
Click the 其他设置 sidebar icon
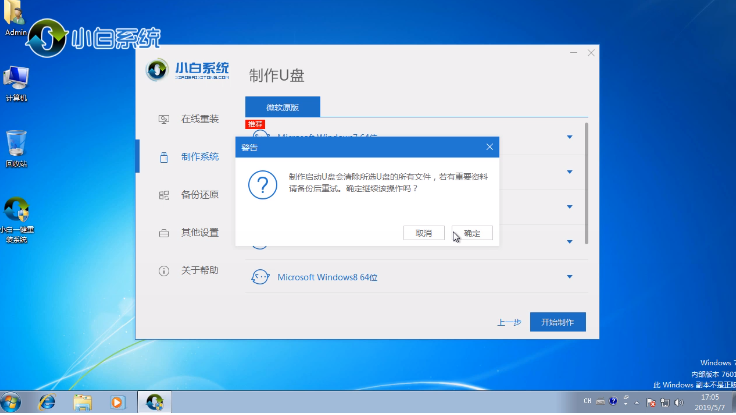[x=163, y=233]
